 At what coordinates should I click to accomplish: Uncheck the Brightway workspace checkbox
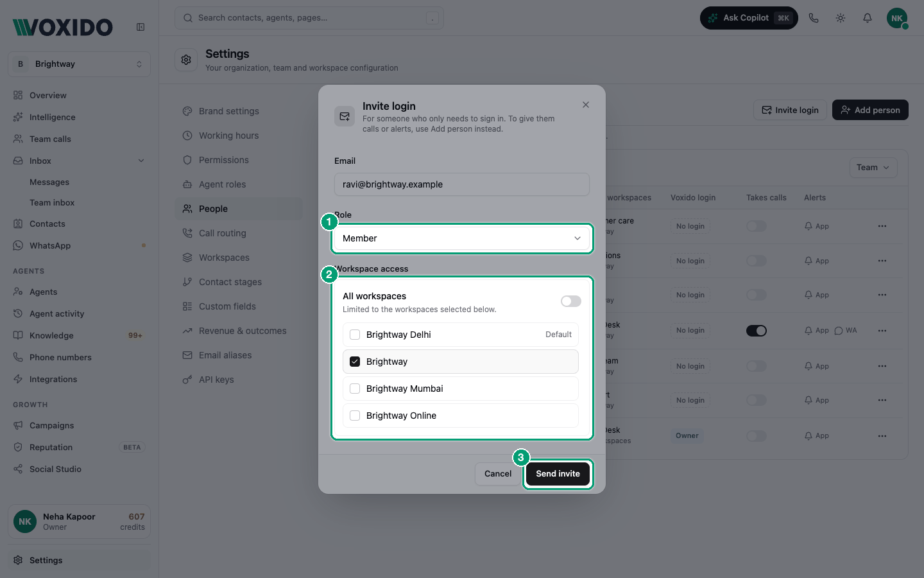point(355,362)
